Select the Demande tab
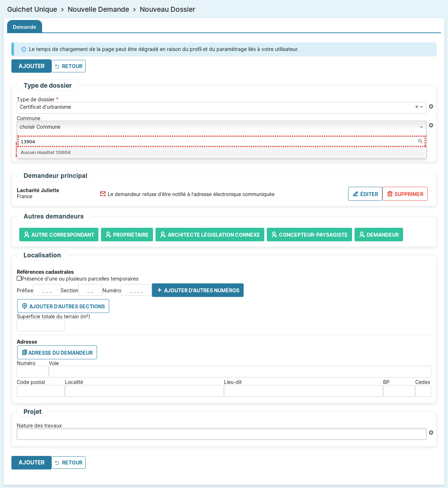The height and width of the screenshot is (488, 448). [x=24, y=27]
